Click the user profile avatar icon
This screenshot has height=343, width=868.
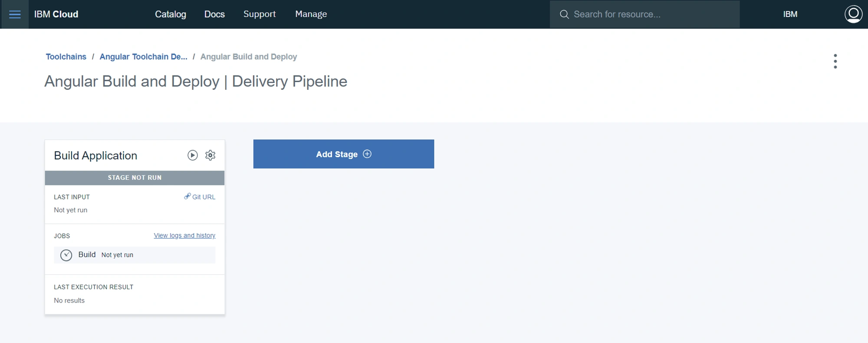coord(853,14)
